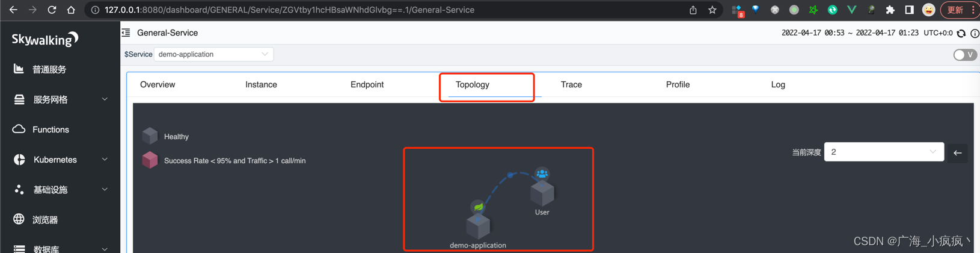Click the back arrow button beside depth
Image resolution: width=980 pixels, height=253 pixels.
pos(958,153)
